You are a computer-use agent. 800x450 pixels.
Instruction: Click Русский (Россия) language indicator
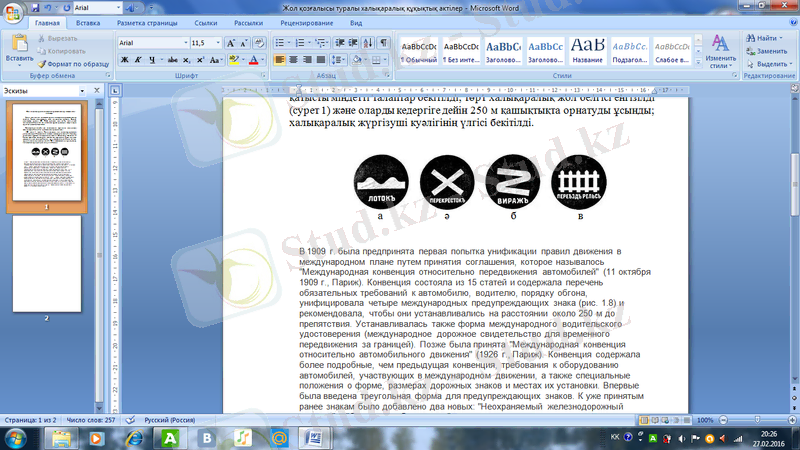(x=169, y=420)
